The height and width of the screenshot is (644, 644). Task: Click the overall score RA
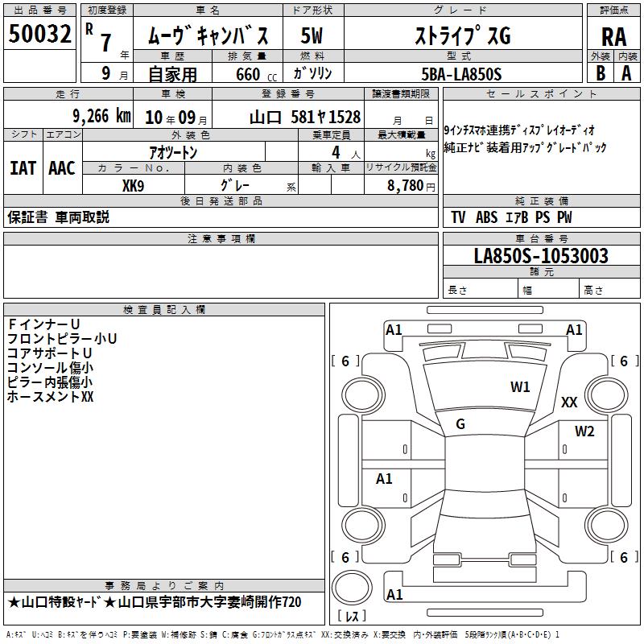tap(614, 37)
